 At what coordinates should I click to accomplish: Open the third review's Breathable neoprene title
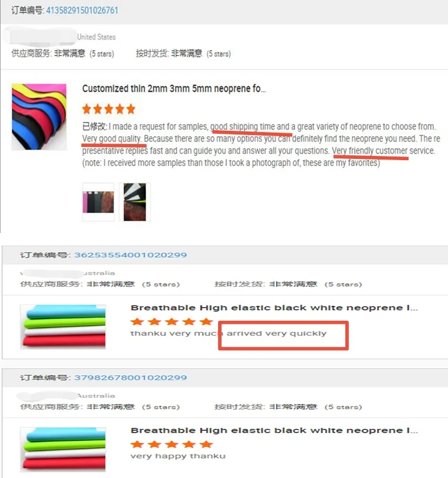point(274,430)
